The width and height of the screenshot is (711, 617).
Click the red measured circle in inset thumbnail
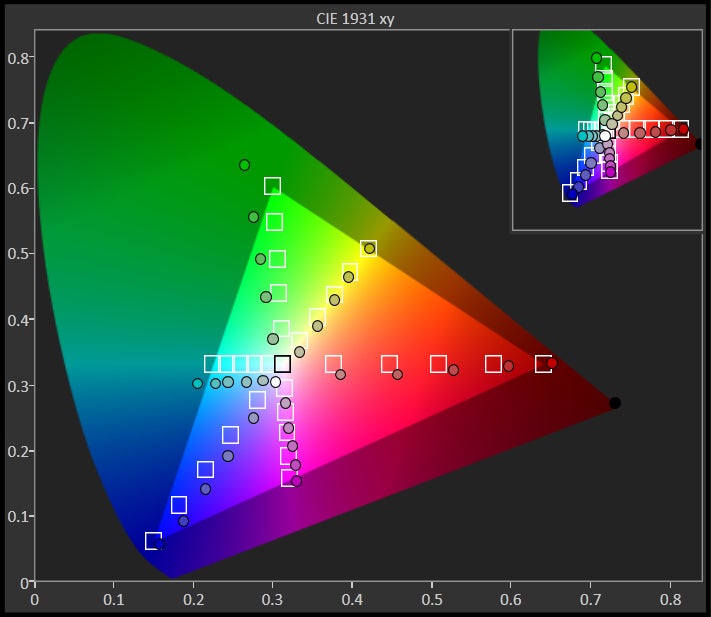(x=683, y=130)
